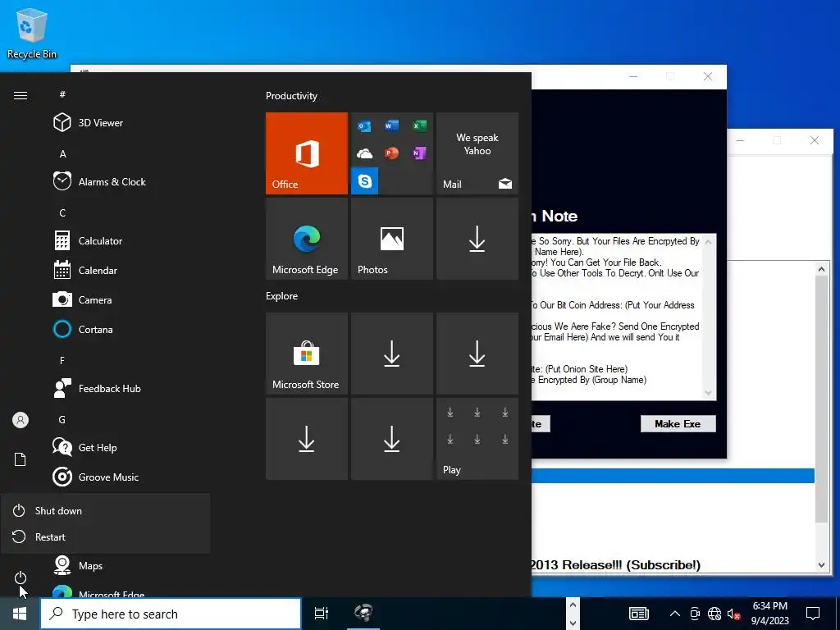Click the A letter header in app list
The width and height of the screenshot is (840, 630).
point(62,153)
